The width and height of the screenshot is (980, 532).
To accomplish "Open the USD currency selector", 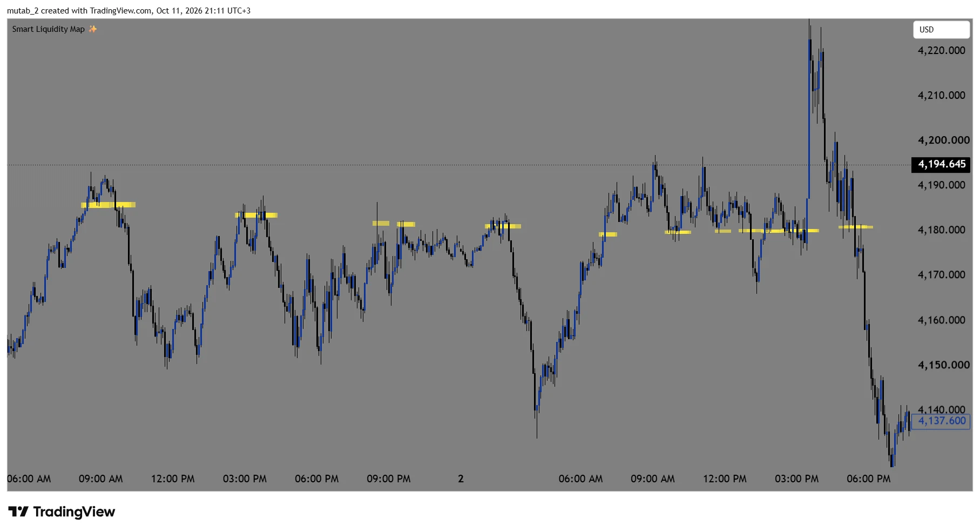I will (941, 30).
